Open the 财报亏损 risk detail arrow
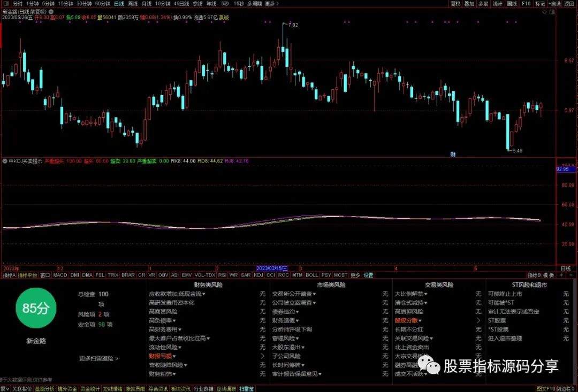Screen dimensions: 578x392 pyautogui.click(x=262, y=356)
